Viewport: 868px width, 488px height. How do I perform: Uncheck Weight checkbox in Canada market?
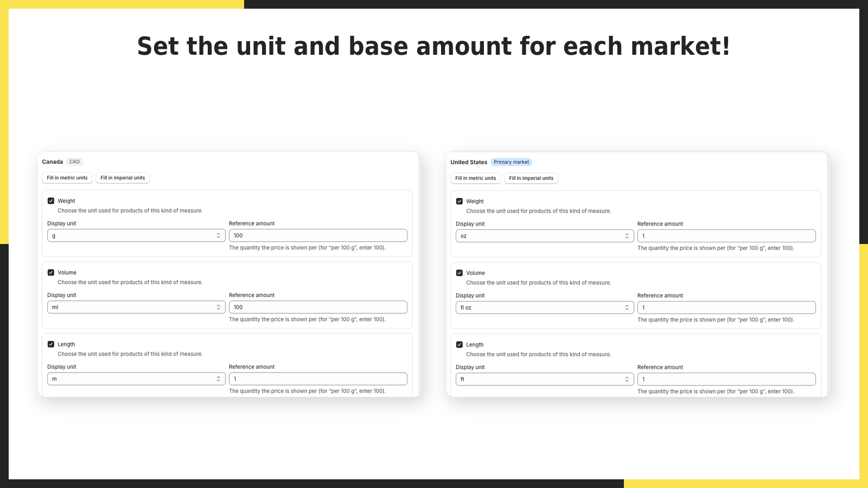(51, 201)
